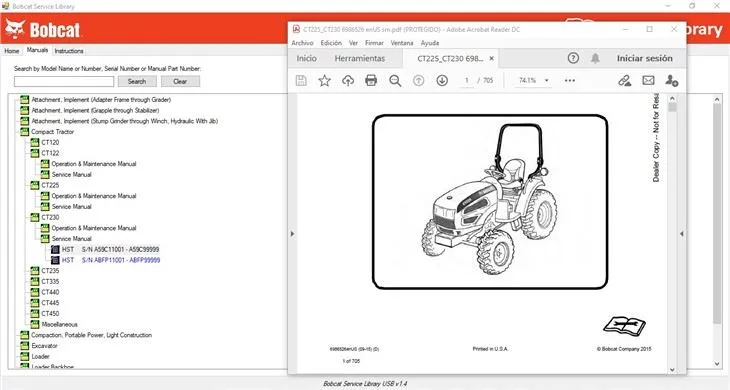Click the CT120 folder icon
Screen dimensions: 730x390
pyautogui.click(x=34, y=142)
